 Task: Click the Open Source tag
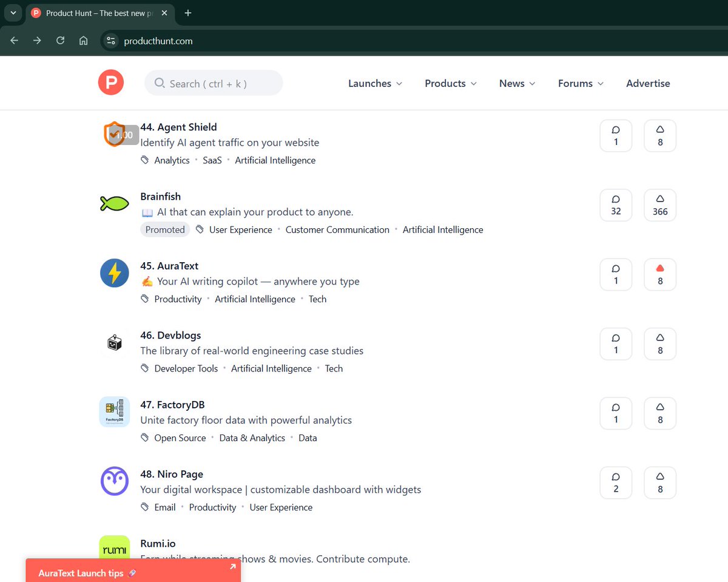tap(180, 438)
